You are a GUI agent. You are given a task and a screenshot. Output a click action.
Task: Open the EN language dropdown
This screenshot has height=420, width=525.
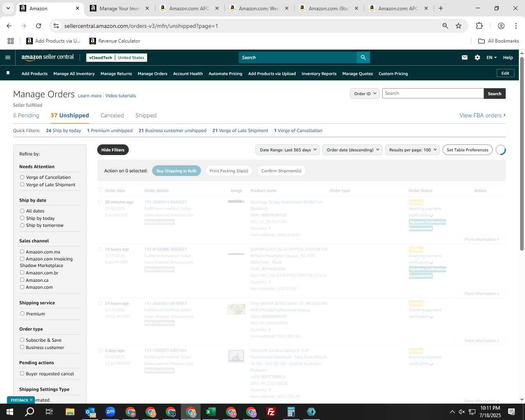click(491, 57)
